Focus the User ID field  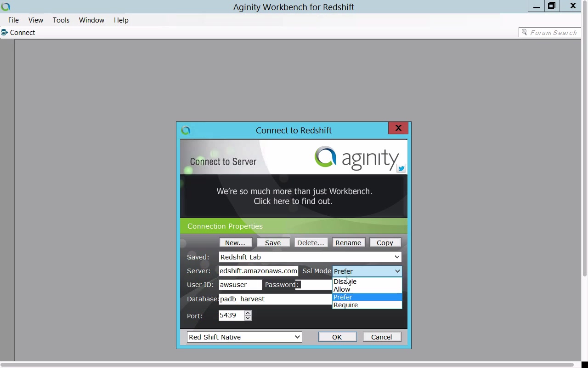[240, 285]
